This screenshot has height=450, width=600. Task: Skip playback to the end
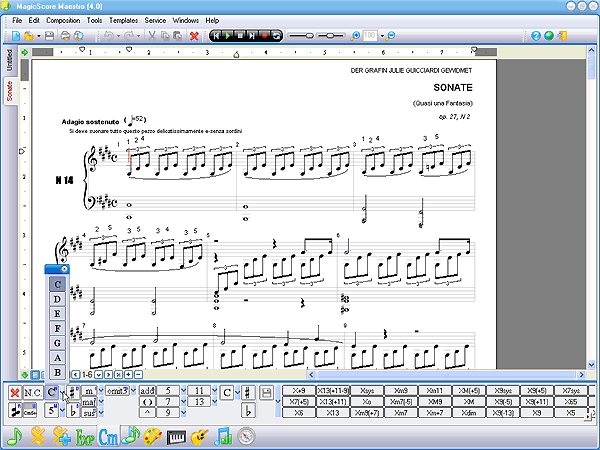(x=252, y=36)
